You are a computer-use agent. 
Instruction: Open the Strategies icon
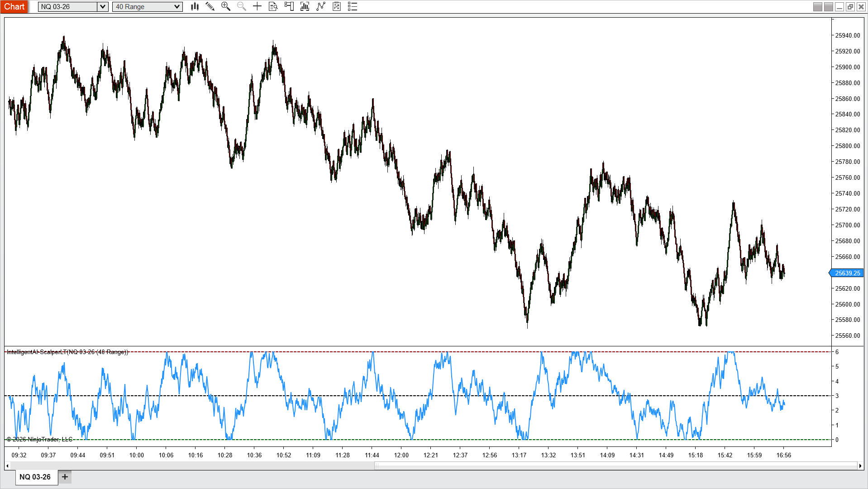pos(321,6)
